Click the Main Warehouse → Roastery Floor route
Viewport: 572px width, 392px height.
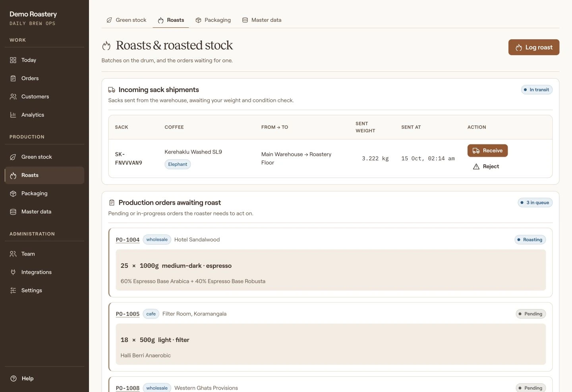tap(296, 159)
